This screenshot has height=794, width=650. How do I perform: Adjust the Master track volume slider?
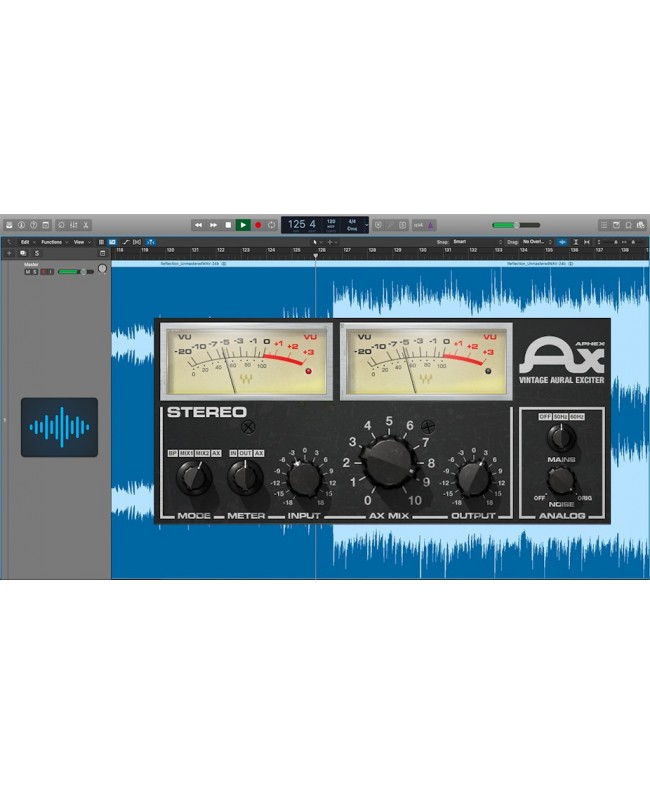click(x=76, y=272)
